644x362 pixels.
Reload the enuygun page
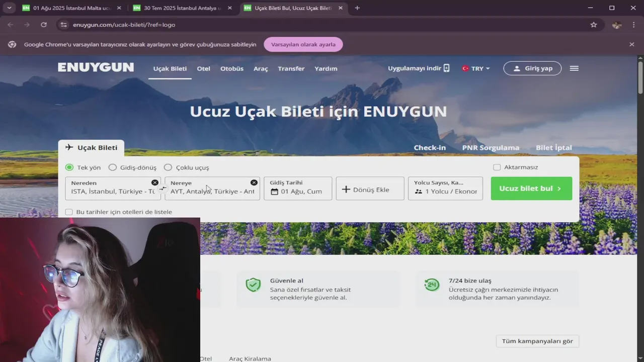[x=44, y=25]
